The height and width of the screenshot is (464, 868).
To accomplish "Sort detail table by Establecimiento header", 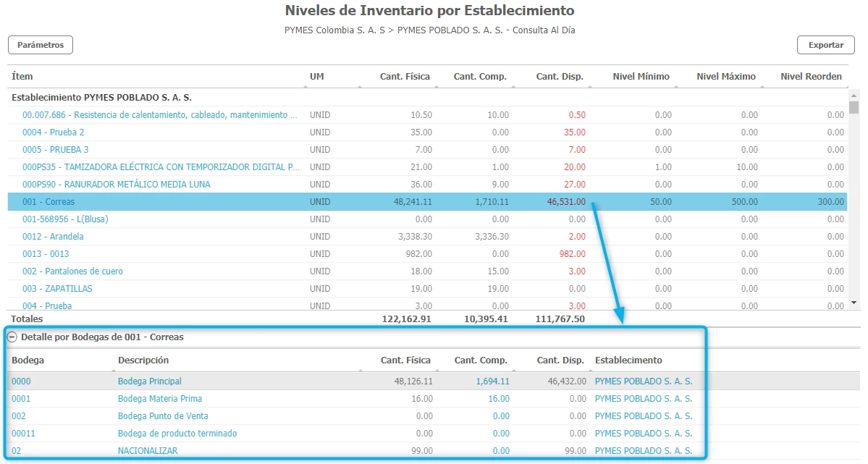I will click(628, 360).
